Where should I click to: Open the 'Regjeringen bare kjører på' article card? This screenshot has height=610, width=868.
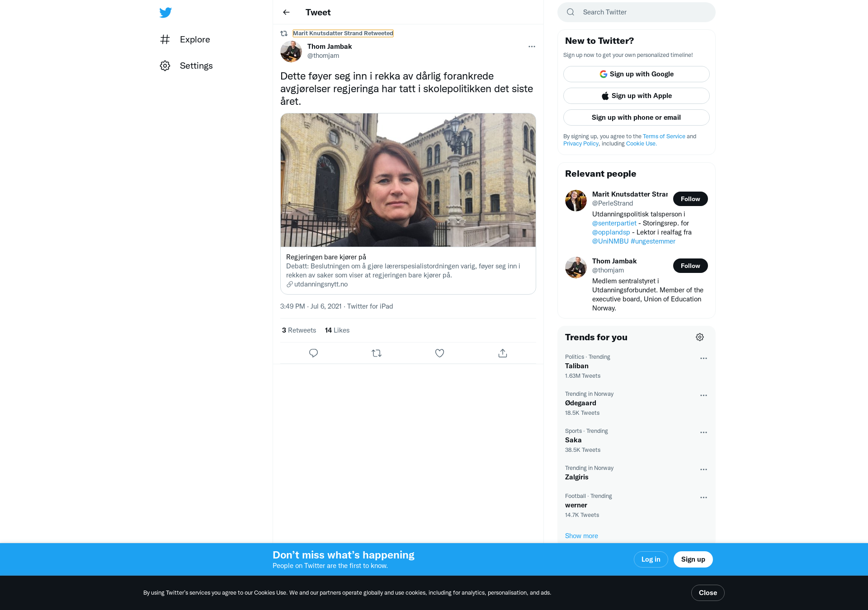click(408, 204)
